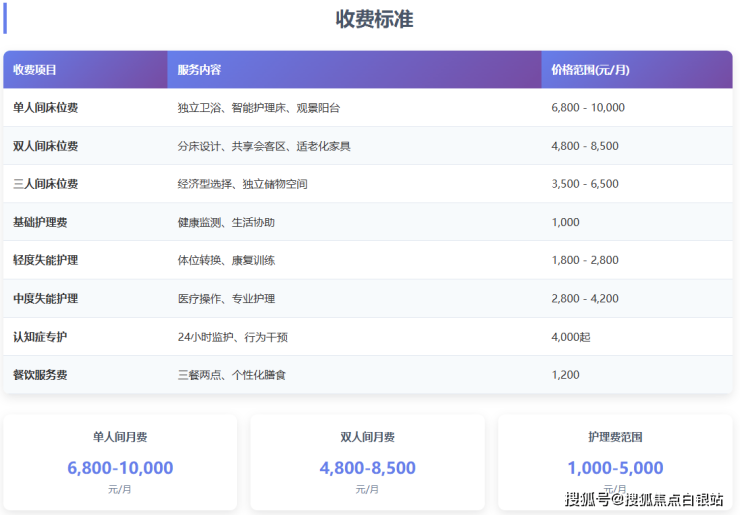Select the 服务内容 column header
The image size is (740, 515).
(x=199, y=70)
